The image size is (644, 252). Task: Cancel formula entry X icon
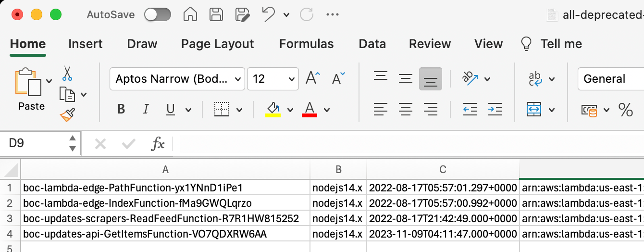tap(100, 143)
